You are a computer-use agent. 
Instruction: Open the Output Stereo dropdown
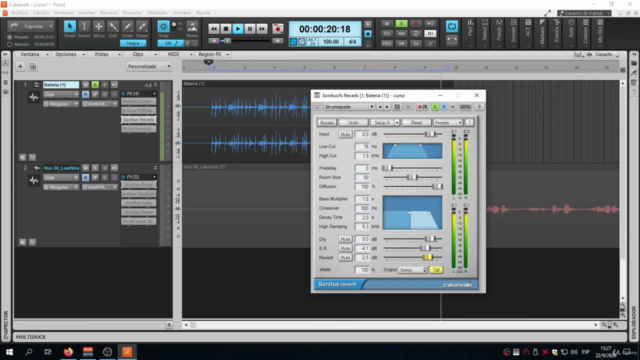coord(413,270)
